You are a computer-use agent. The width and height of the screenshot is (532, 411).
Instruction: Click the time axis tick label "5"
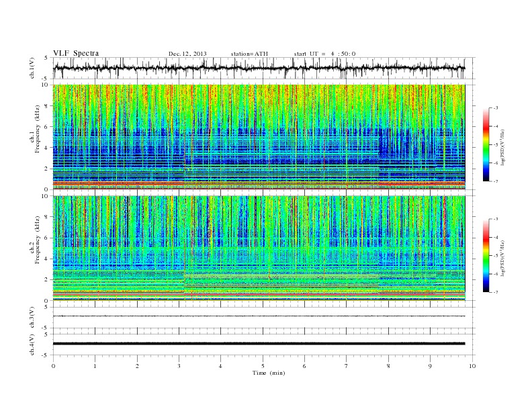[x=263, y=366]
